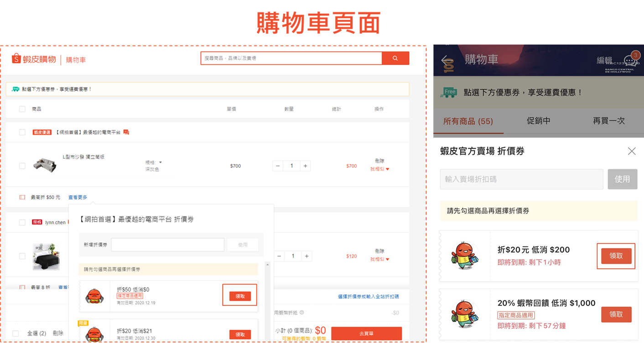Image resolution: width=644 pixels, height=356 pixels.
Task: Click the grey 使用 button beside 新增折價券
Action: pos(243,245)
